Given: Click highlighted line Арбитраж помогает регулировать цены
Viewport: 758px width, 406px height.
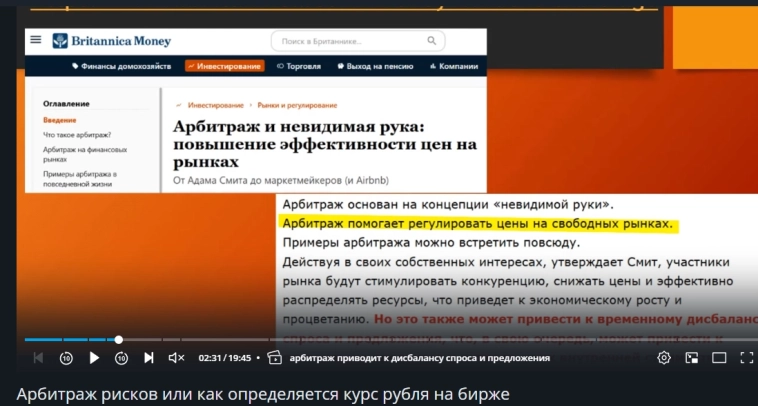Looking at the screenshot, I should coord(478,224).
